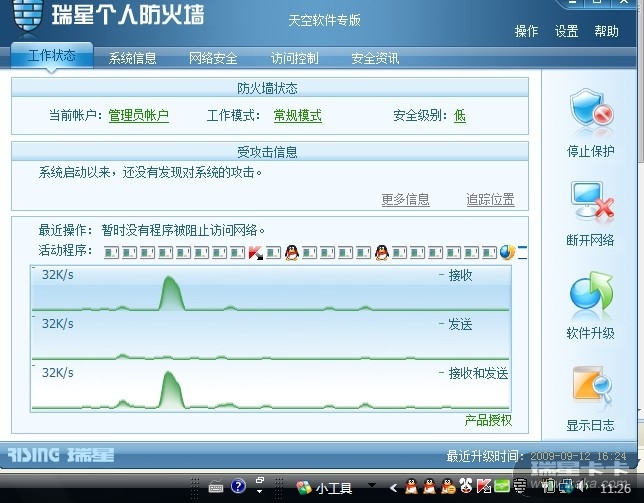Click the 停止保护 shield icon
The height and width of the screenshot is (503, 644).
click(591, 108)
